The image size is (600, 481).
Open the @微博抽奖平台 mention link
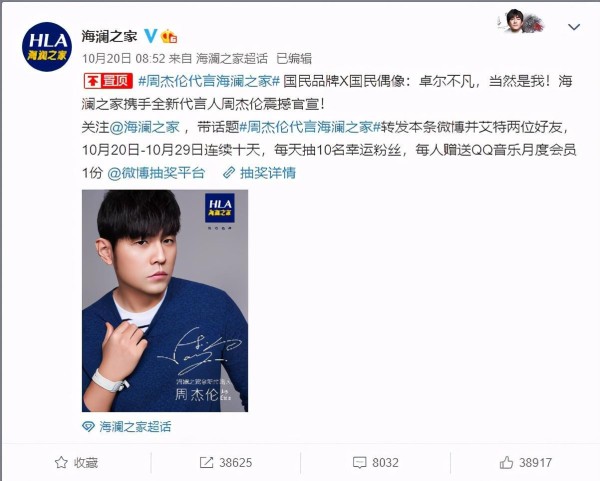(156, 173)
